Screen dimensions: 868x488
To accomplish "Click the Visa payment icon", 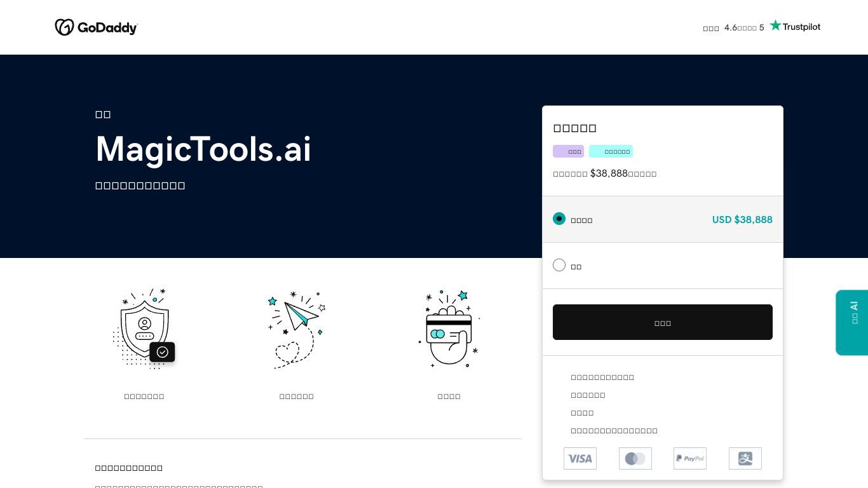I will coord(580,458).
